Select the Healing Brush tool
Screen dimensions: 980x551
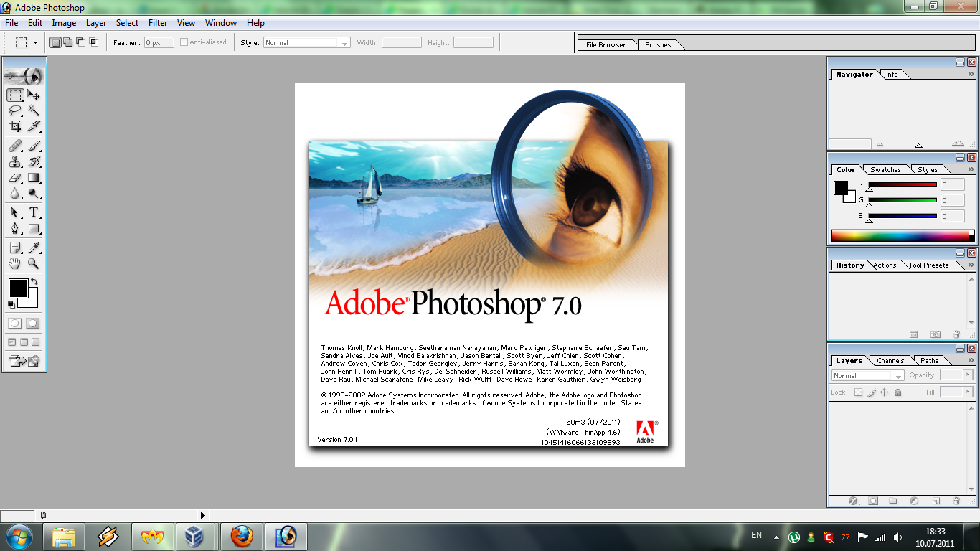click(x=15, y=146)
